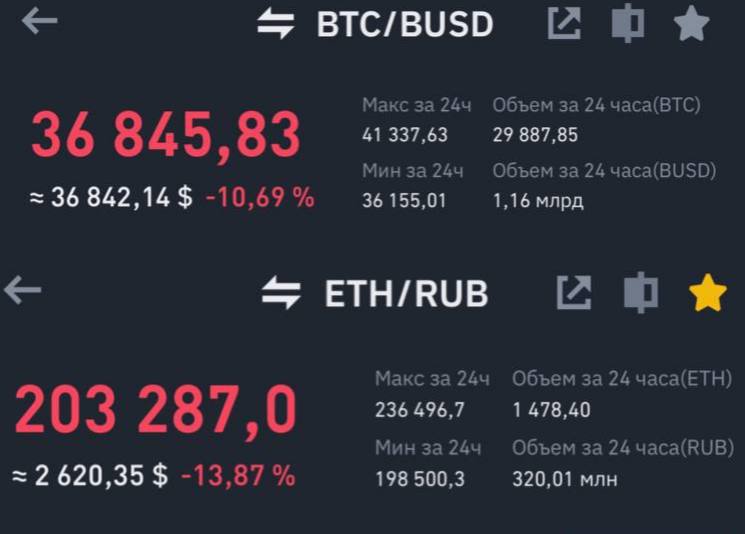Image resolution: width=745 pixels, height=534 pixels.
Task: Share the ETH/RUB pair
Action: tap(574, 292)
